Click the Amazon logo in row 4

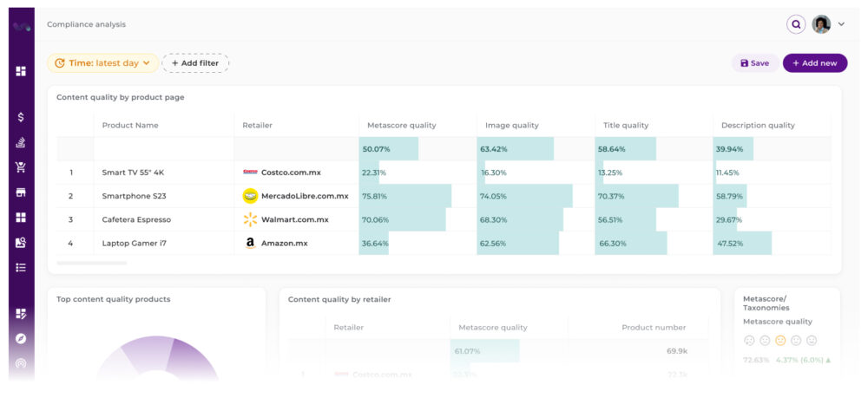click(x=250, y=243)
